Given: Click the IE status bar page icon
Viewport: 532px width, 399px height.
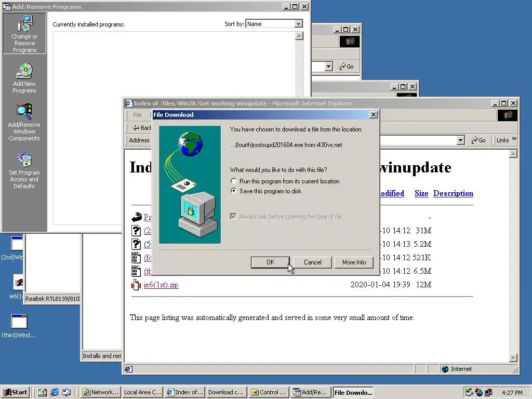Looking at the screenshot, I should coord(129,369).
